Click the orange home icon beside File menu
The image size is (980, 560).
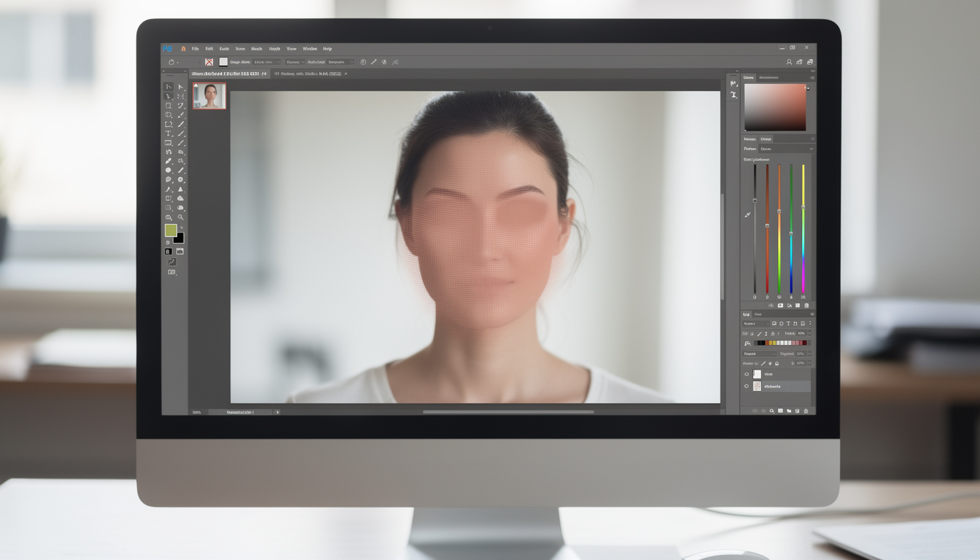183,49
